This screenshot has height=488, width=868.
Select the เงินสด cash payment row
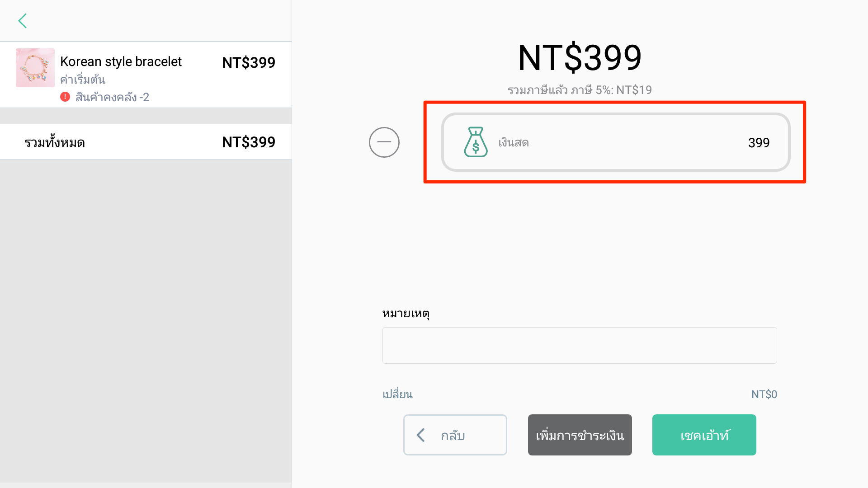click(616, 142)
